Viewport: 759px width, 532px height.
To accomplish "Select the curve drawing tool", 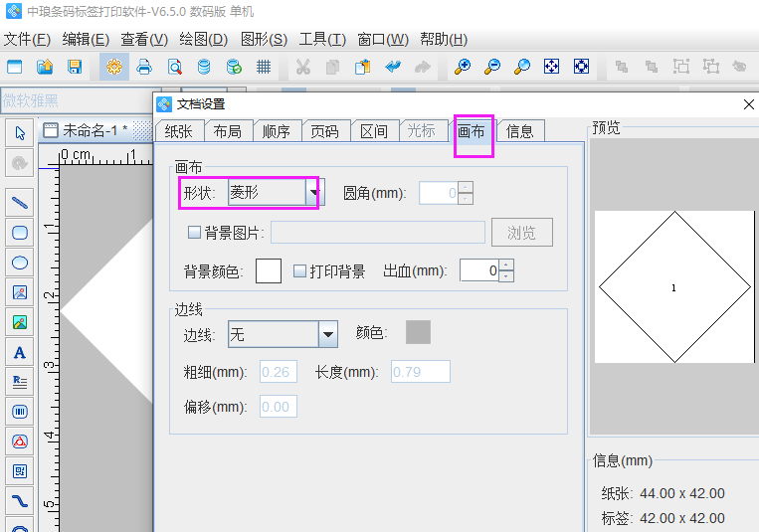I will click(19, 501).
